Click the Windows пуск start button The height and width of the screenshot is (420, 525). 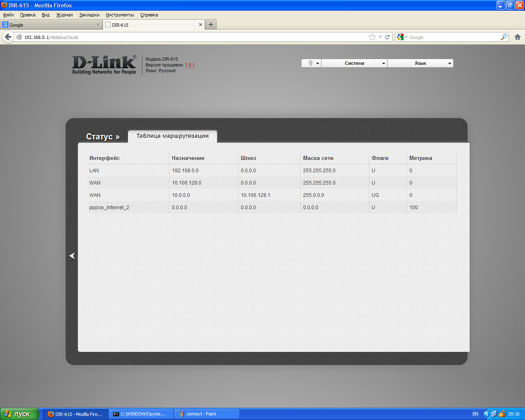click(19, 414)
